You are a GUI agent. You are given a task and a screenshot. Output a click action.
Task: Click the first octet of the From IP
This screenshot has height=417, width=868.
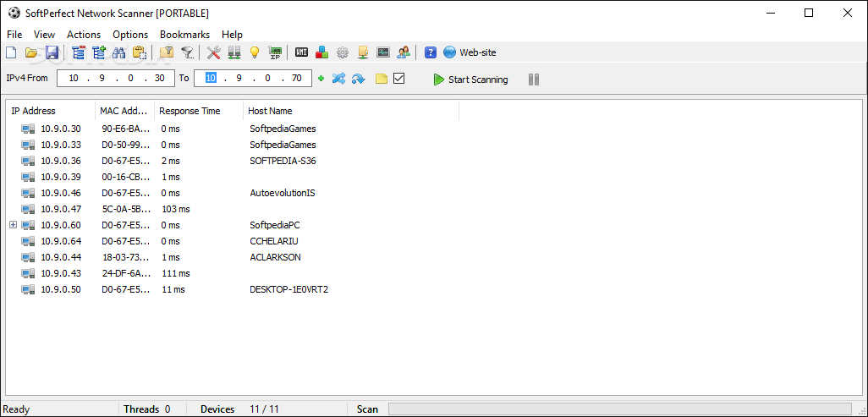pyautogui.click(x=74, y=78)
